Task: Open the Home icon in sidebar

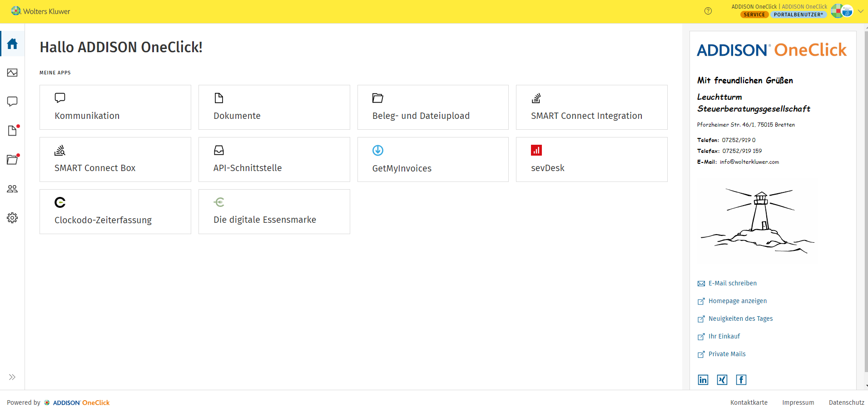Action: tap(12, 44)
